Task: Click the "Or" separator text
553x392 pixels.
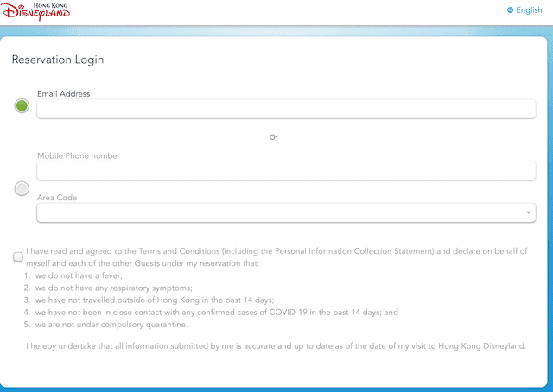Action: [273, 137]
